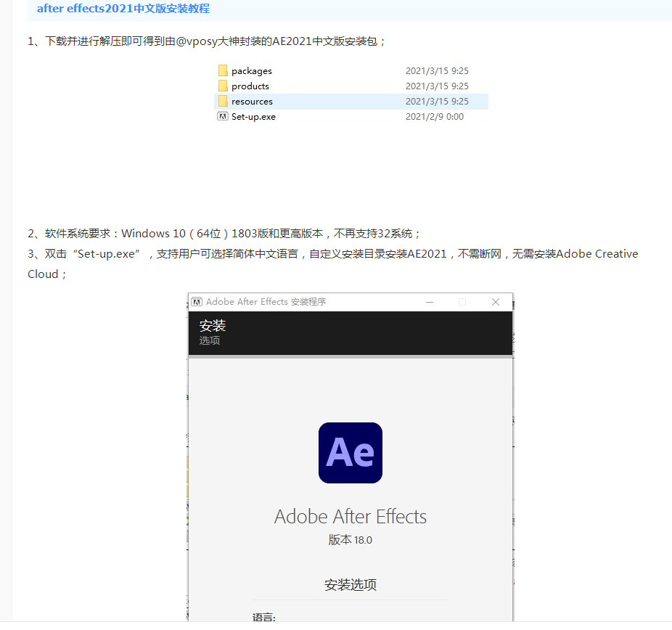The image size is (672, 630).
Task: Click step 3 text about Set-up.exe
Action: [333, 263]
